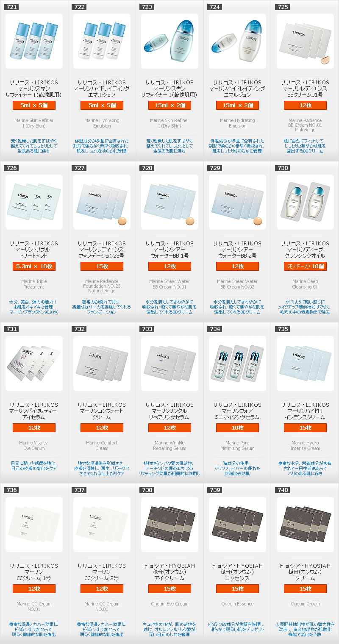Select product 736 Marine CC Cream image

(34, 525)
